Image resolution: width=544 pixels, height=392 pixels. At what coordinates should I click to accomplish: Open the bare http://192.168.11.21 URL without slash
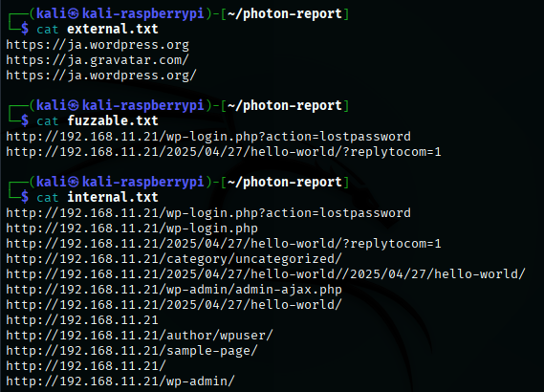[x=82, y=320]
